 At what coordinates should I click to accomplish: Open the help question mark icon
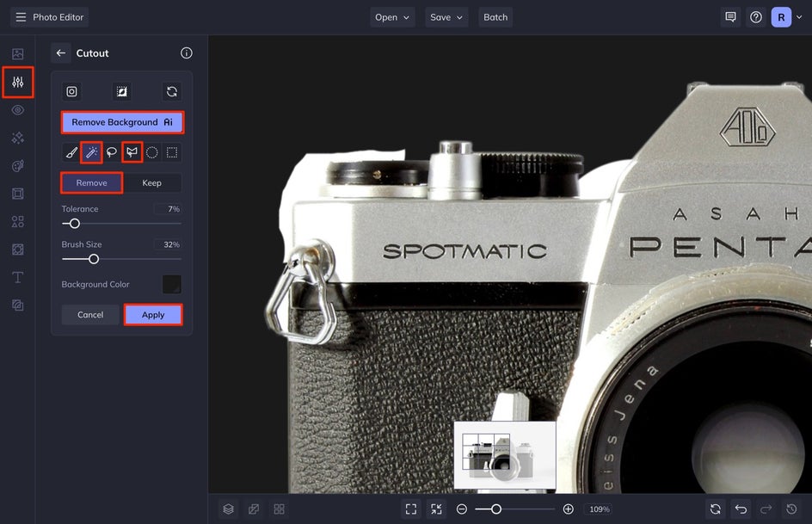point(756,17)
